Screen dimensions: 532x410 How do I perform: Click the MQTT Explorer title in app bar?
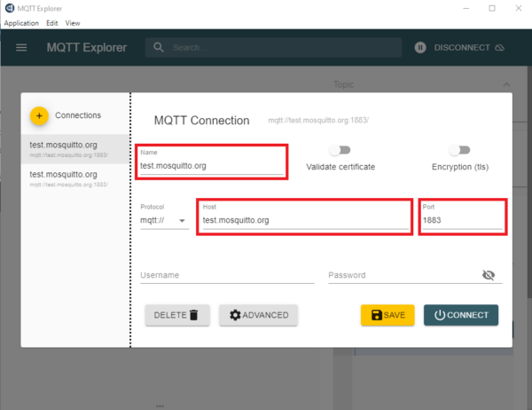click(x=87, y=48)
